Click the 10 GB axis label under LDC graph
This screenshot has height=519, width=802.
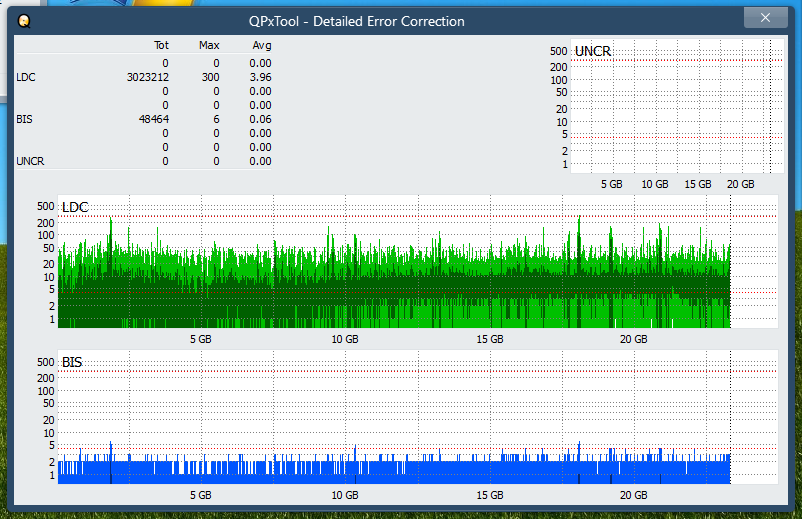coord(344,340)
